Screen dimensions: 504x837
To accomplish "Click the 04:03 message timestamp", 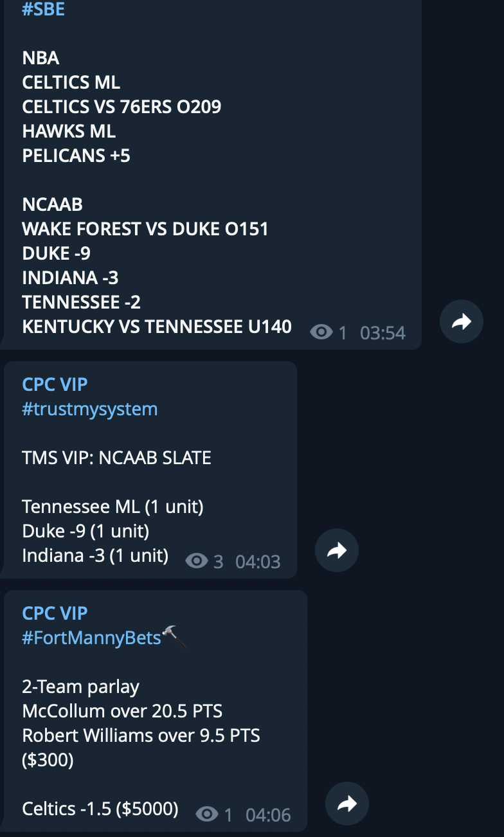I will [258, 562].
